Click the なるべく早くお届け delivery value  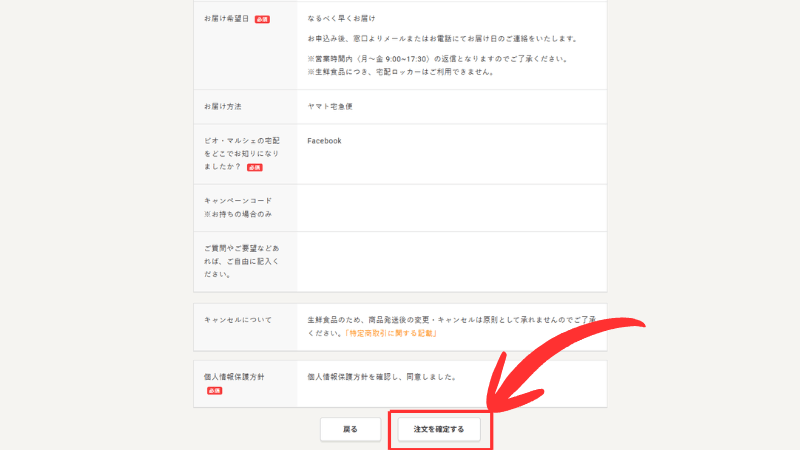(342, 19)
